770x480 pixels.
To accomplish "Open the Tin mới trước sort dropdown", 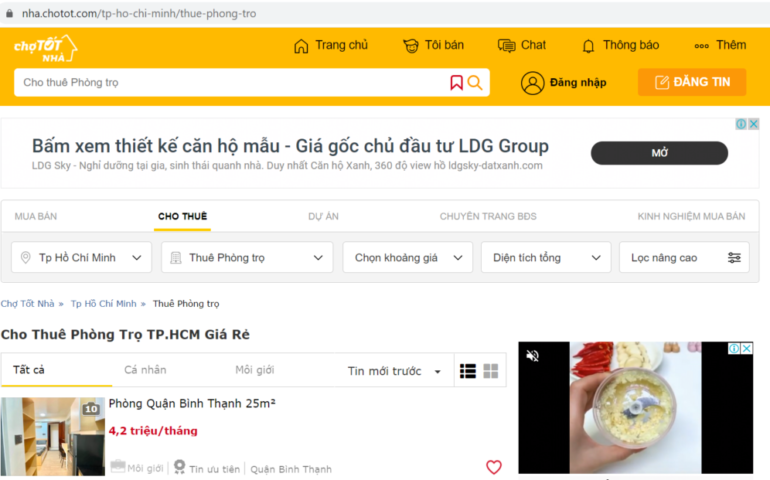I will [x=394, y=371].
